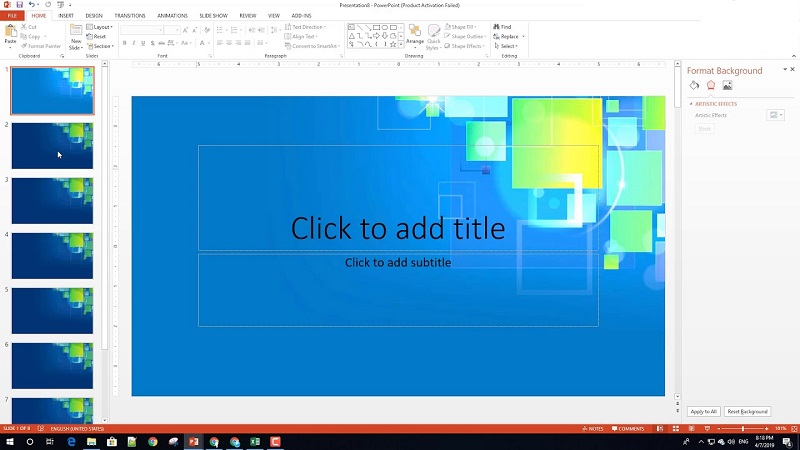This screenshot has height=450, width=800.
Task: Expand the Layout dropdown
Action: click(101, 27)
